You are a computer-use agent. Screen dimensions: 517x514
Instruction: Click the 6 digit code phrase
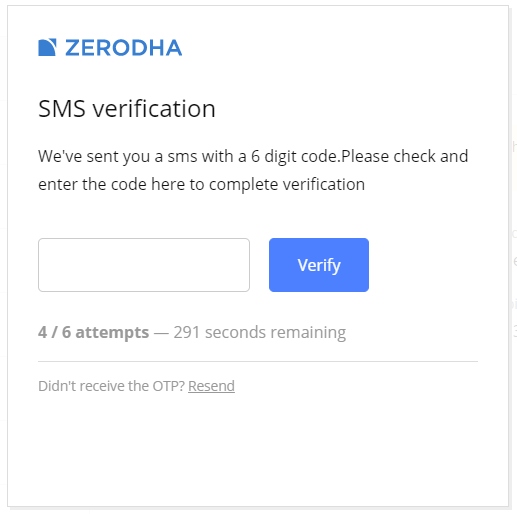point(293,156)
